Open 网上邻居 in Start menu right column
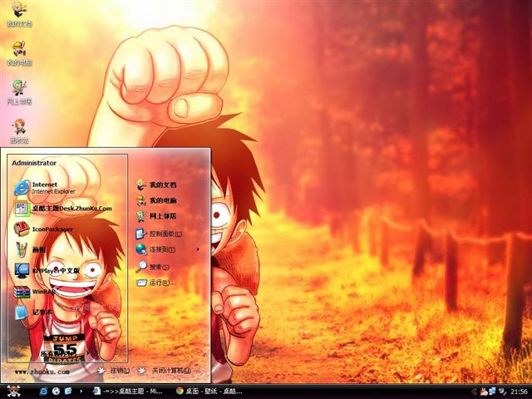 (x=156, y=216)
